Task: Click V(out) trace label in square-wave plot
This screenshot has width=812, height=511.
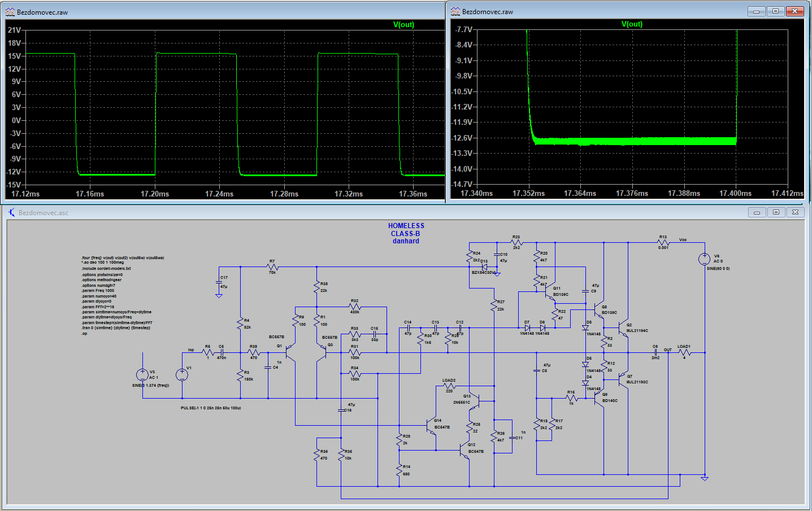Action: click(x=403, y=24)
